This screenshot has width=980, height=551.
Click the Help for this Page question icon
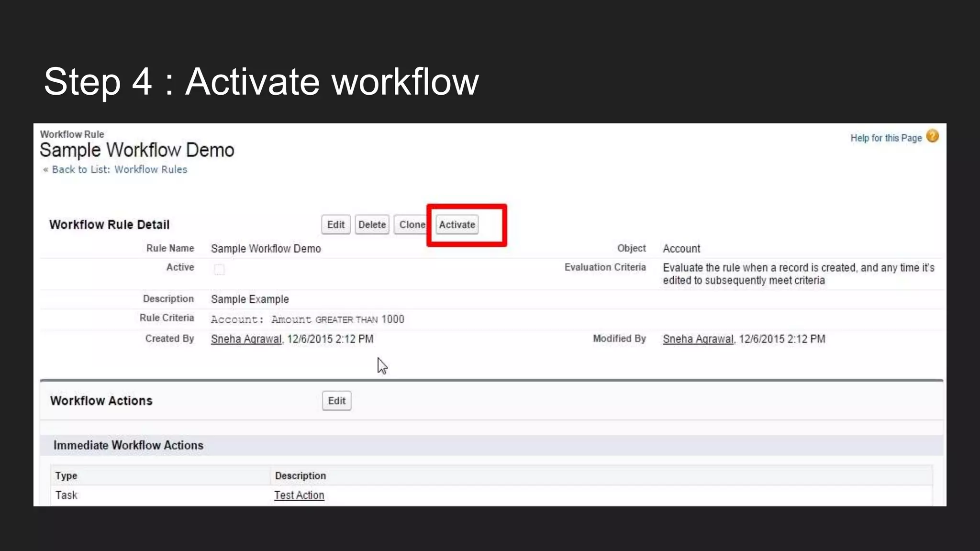tap(932, 136)
